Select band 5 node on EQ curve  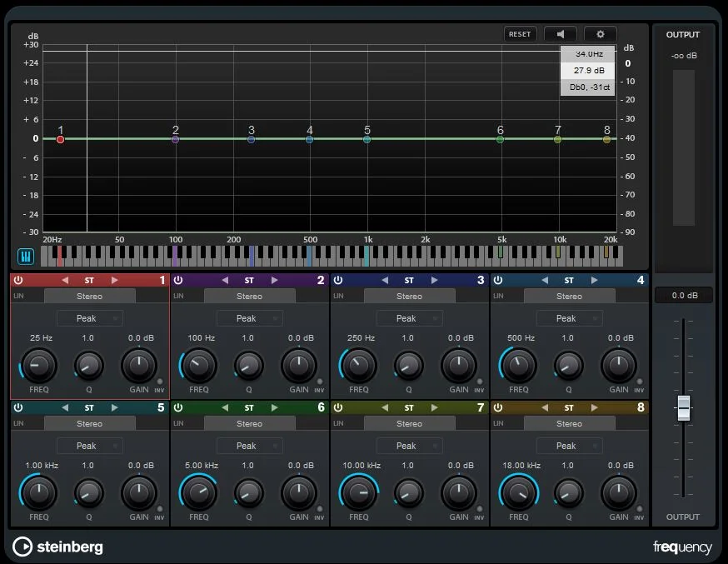(x=366, y=139)
